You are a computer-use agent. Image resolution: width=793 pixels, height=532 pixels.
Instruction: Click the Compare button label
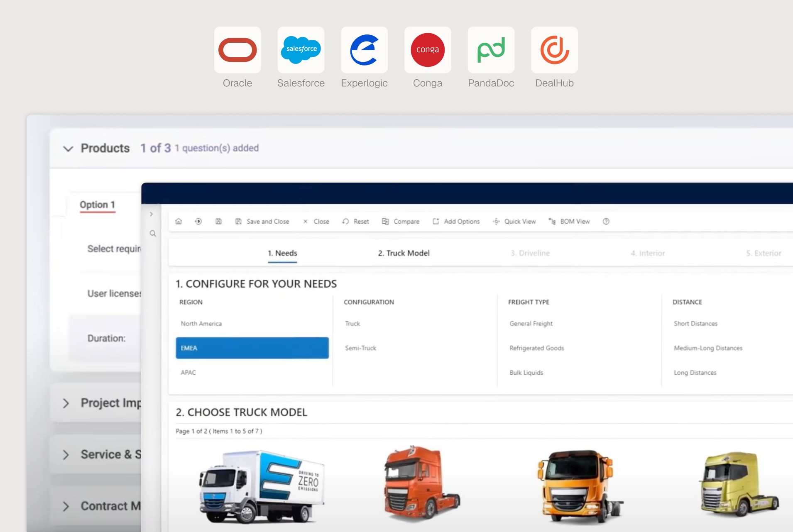tap(406, 222)
